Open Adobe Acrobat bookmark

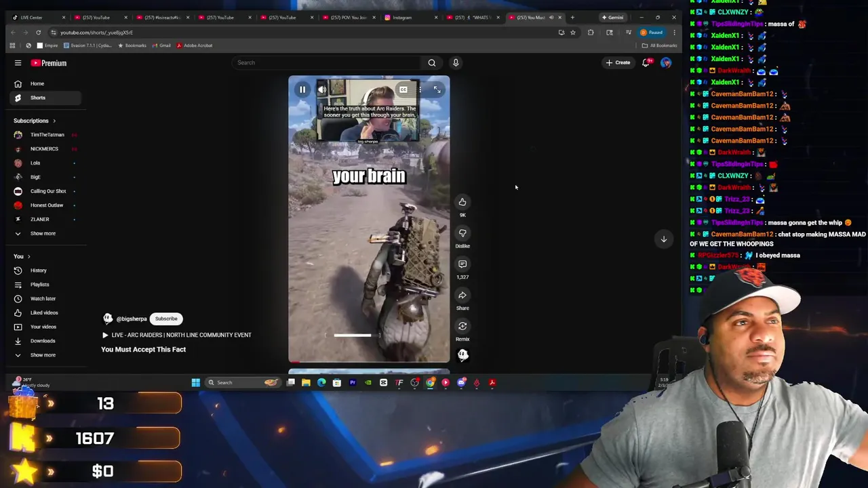(195, 45)
